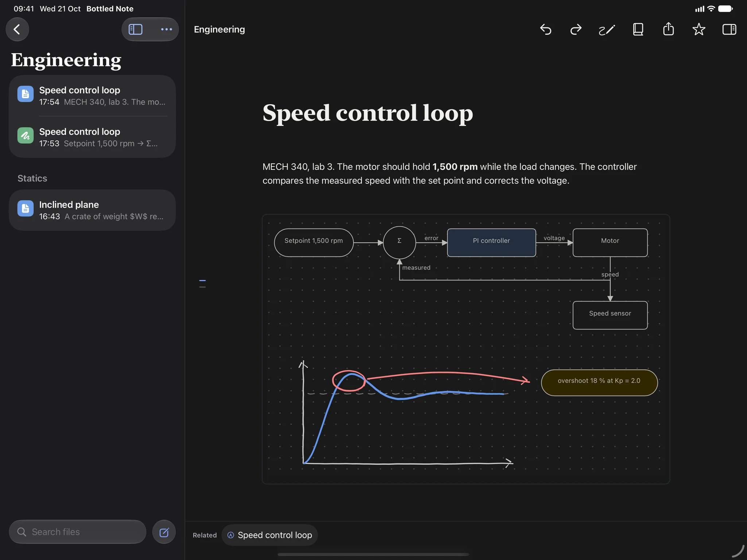
Task: Open the Inclined plane note
Action: tap(92, 210)
